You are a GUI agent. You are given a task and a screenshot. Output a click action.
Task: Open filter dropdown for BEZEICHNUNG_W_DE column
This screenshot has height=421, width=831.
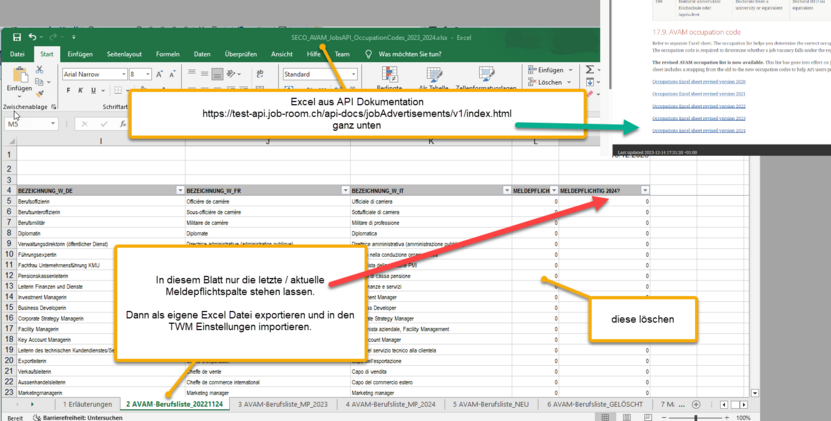coord(180,189)
